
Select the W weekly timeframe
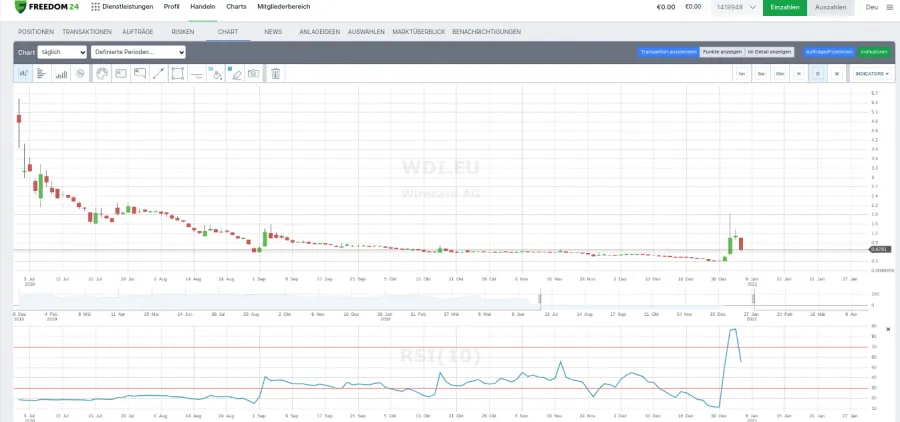click(837, 73)
